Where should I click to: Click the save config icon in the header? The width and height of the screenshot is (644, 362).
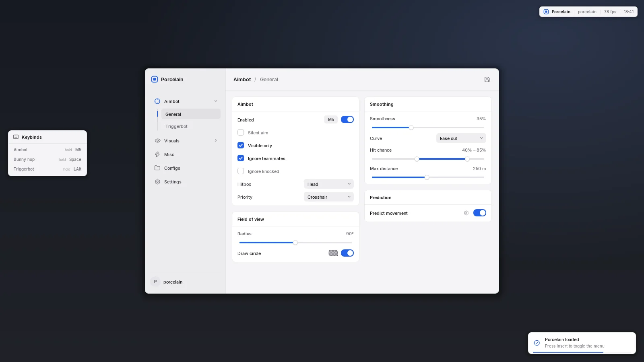click(x=487, y=80)
